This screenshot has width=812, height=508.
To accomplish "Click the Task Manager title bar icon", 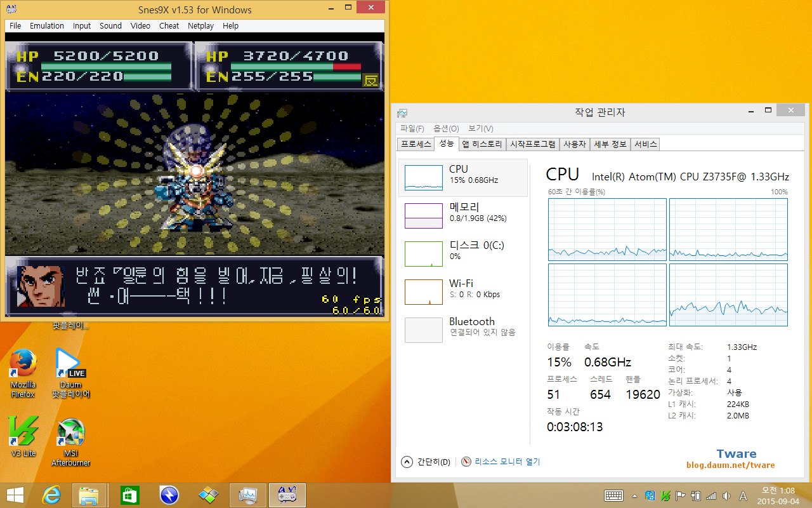I will [402, 112].
